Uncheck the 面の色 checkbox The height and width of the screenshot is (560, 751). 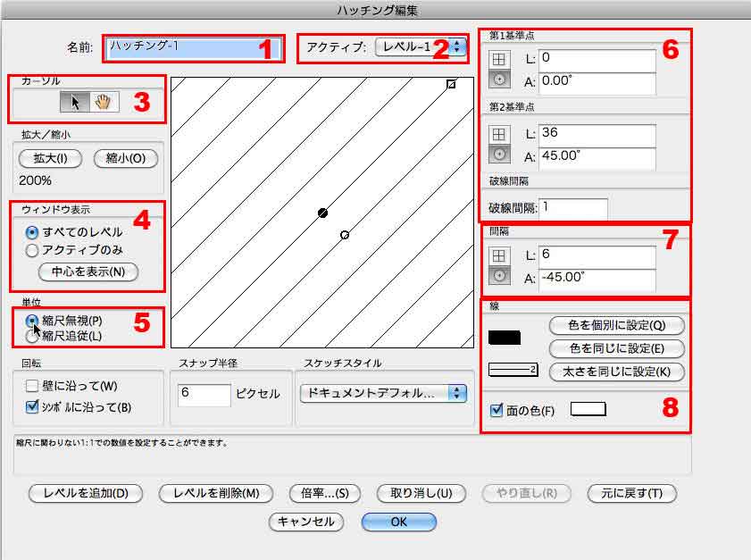496,411
